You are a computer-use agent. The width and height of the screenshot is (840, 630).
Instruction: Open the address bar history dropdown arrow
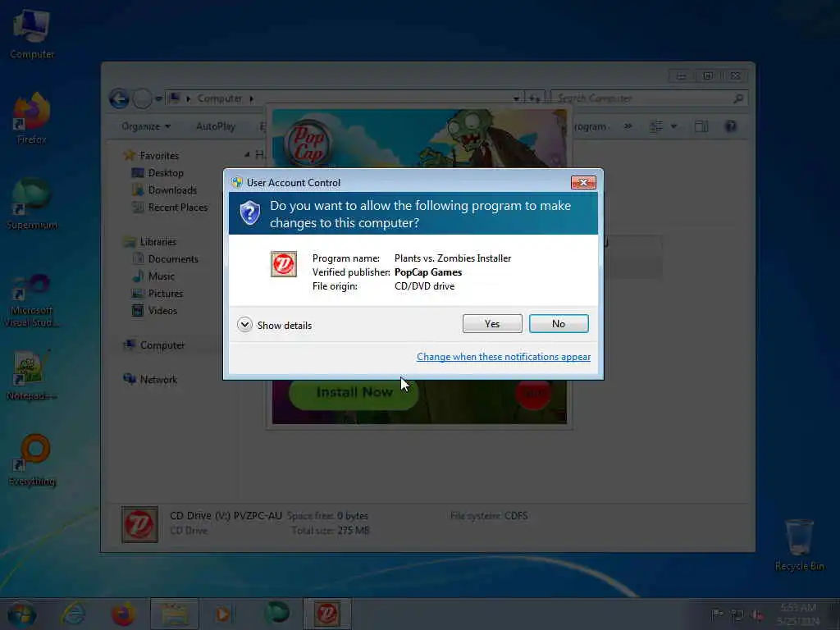tap(516, 98)
